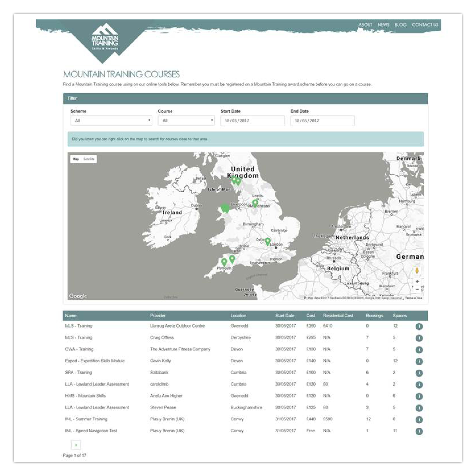
Task: Sort by the Name column header
Action: pyautogui.click(x=71, y=316)
